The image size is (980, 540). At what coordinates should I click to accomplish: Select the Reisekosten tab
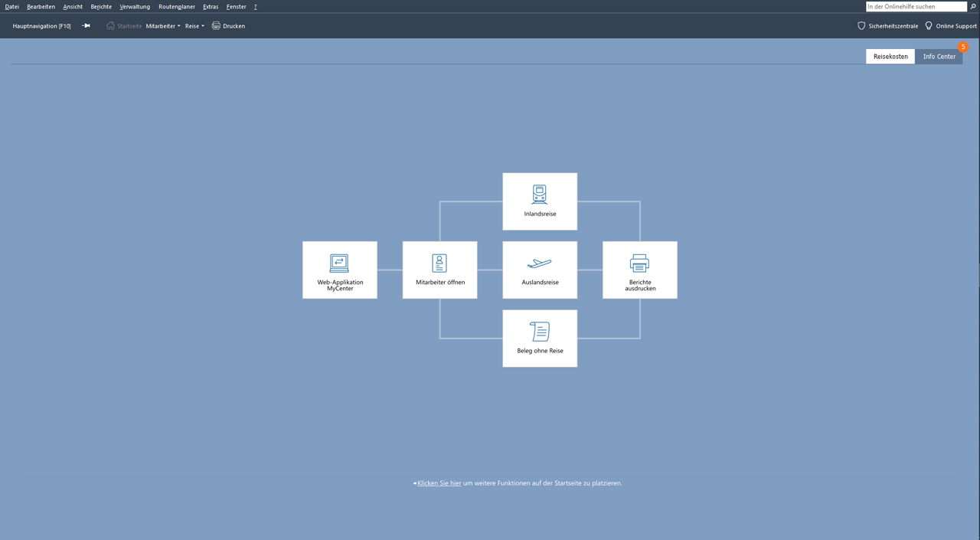(890, 57)
